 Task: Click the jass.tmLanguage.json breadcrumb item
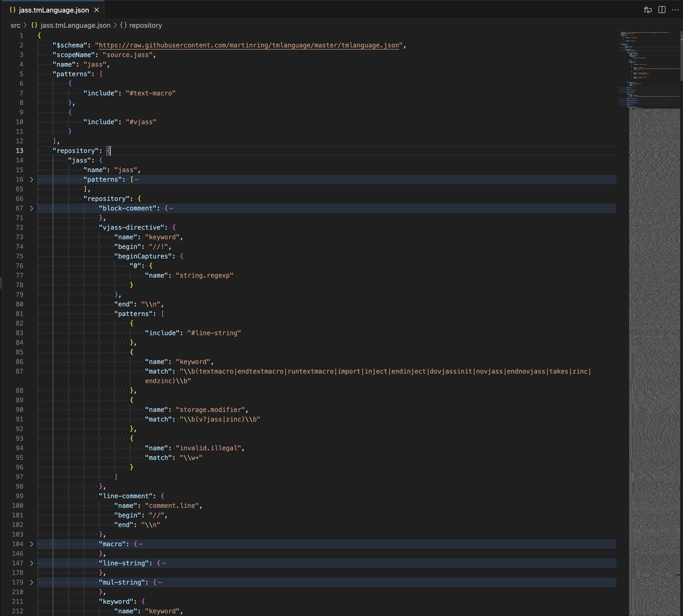(x=75, y=25)
